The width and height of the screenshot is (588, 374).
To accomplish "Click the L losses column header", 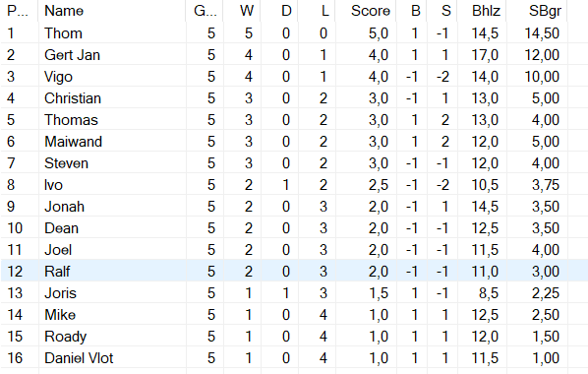I will 317,11.
